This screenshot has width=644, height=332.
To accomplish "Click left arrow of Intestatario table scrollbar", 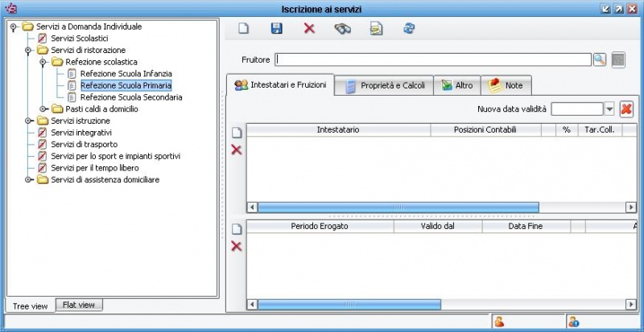I will point(252,207).
